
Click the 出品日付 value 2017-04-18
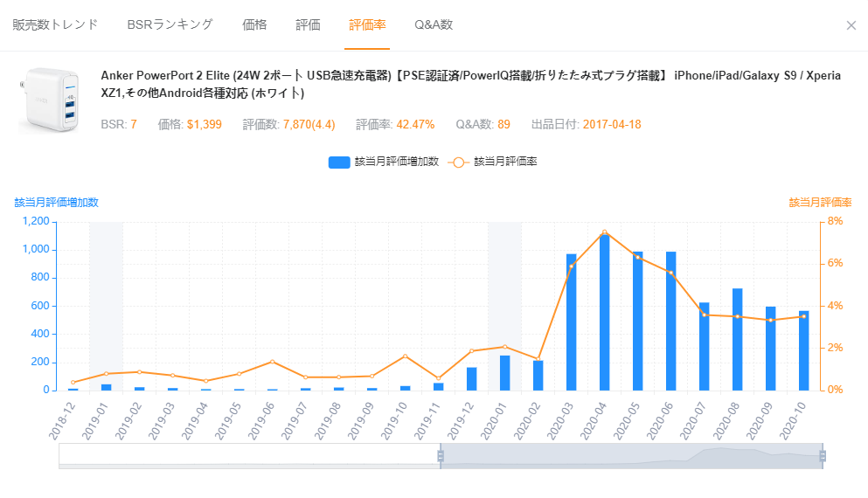click(x=612, y=124)
